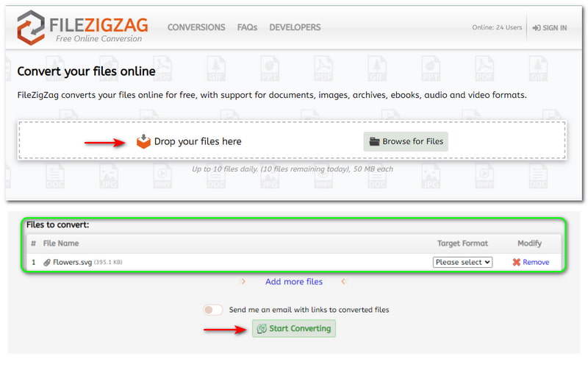The height and width of the screenshot is (365, 588).
Task: Click the Add more files link
Action: (x=293, y=282)
